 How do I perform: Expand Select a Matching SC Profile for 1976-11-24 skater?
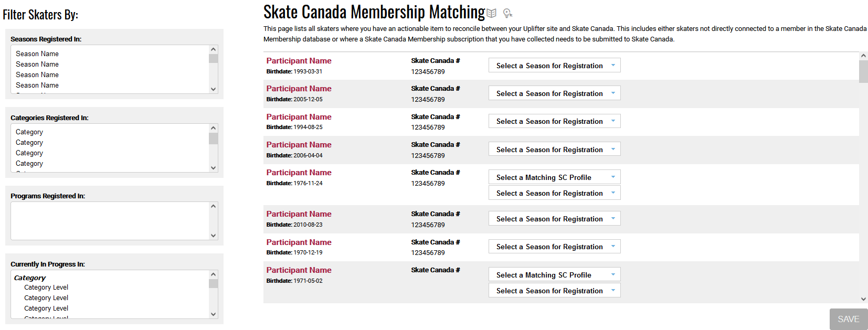tap(554, 177)
